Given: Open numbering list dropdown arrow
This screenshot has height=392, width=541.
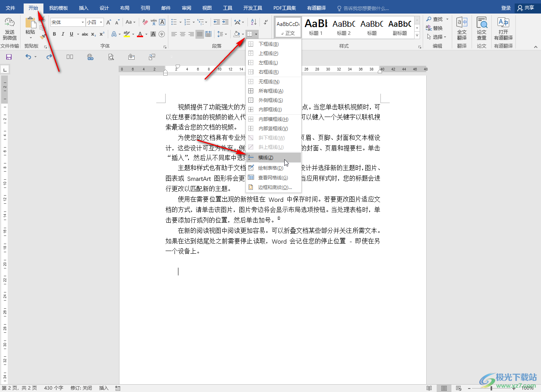Looking at the screenshot, I should pos(194,22).
